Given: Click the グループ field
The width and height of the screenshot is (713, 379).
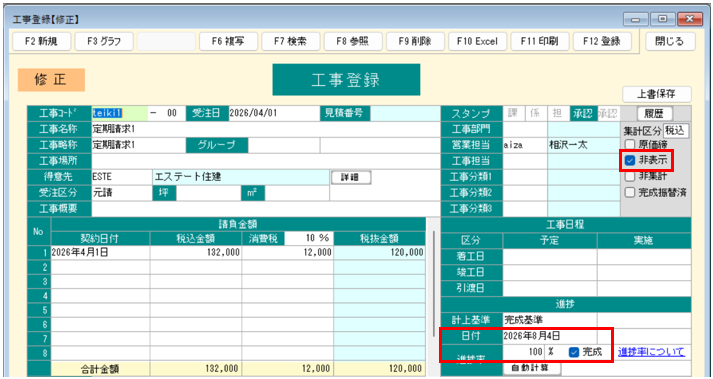Looking at the screenshot, I should coord(284,145).
